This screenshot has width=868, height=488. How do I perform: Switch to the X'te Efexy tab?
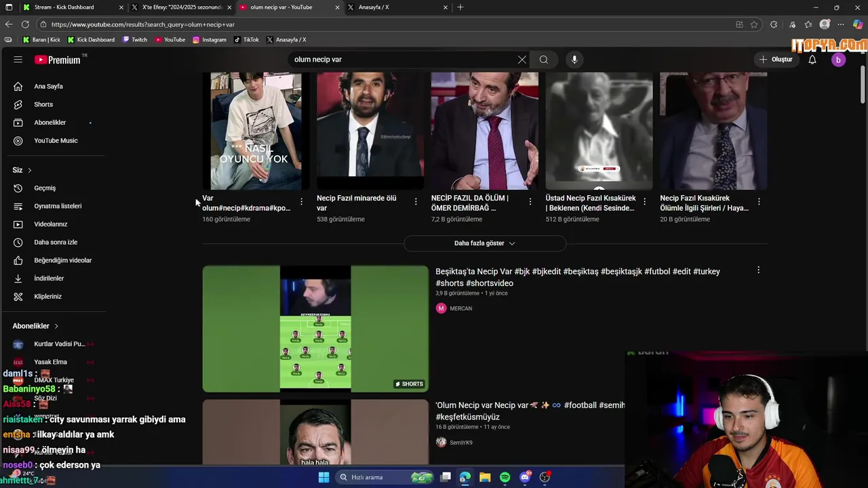(182, 7)
